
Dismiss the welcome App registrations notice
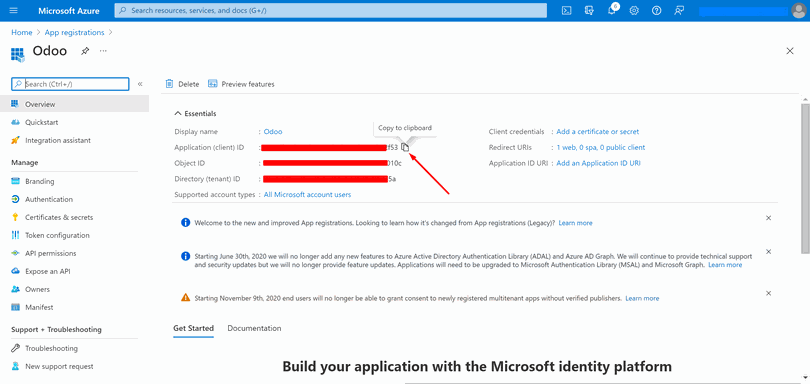point(768,218)
